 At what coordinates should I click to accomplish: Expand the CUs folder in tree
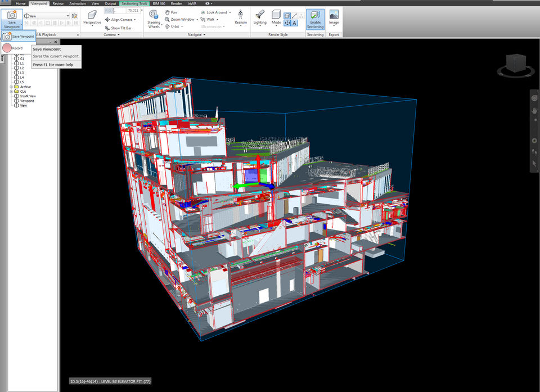(11, 92)
